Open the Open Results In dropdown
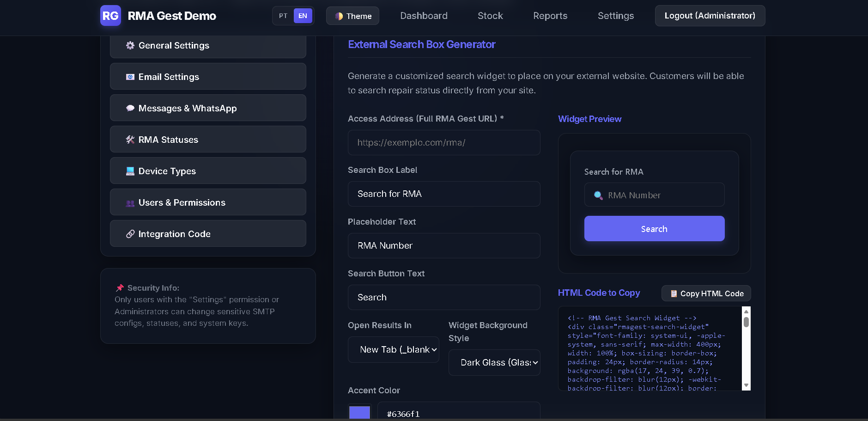This screenshot has width=868, height=421. (x=394, y=350)
